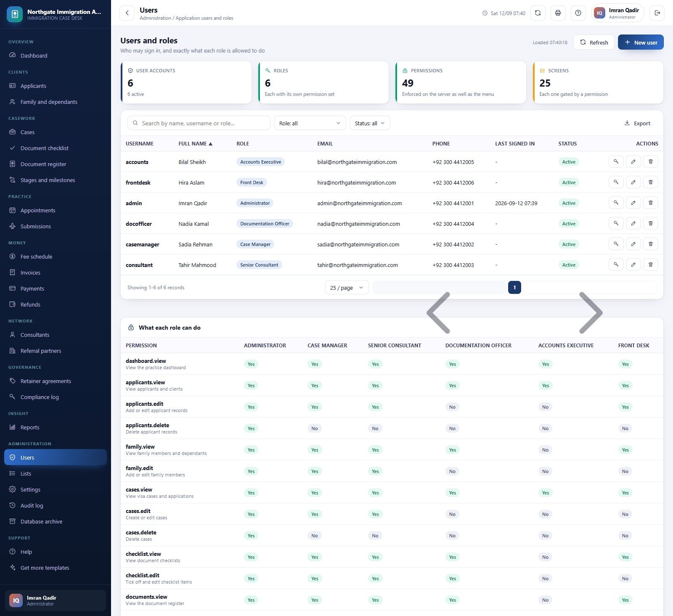Open Stages and milestones page
Screen dimensions: 673x616
[x=56, y=180]
